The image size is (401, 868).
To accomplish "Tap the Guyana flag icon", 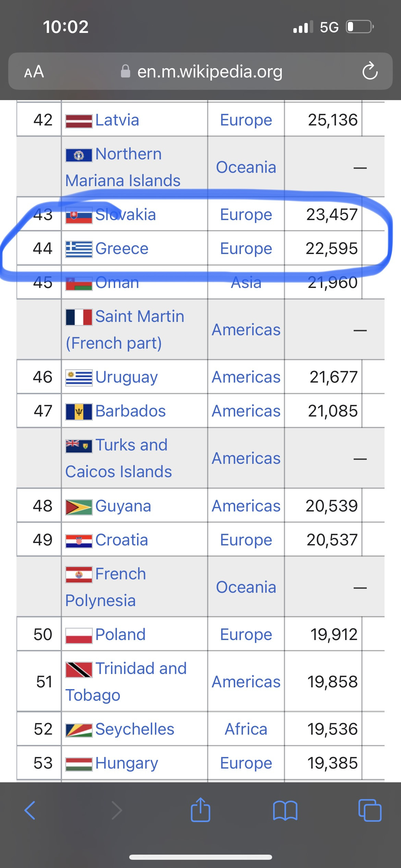I will (x=79, y=507).
